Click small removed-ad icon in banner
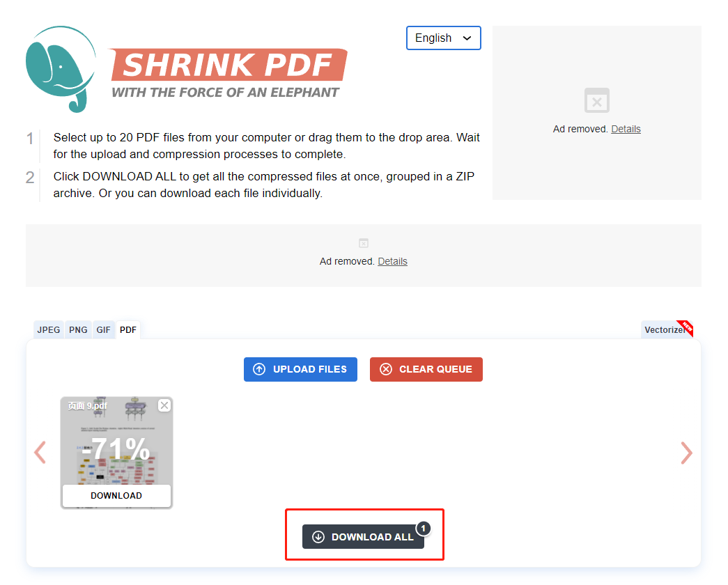This screenshot has height=585, width=728. pos(364,243)
